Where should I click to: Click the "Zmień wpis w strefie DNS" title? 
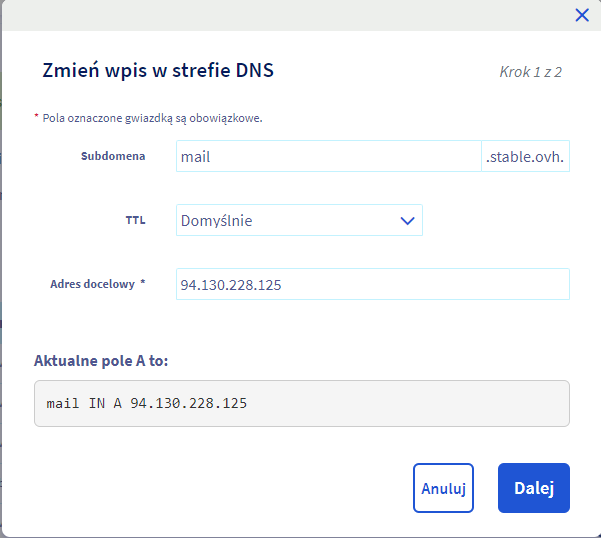[x=158, y=70]
